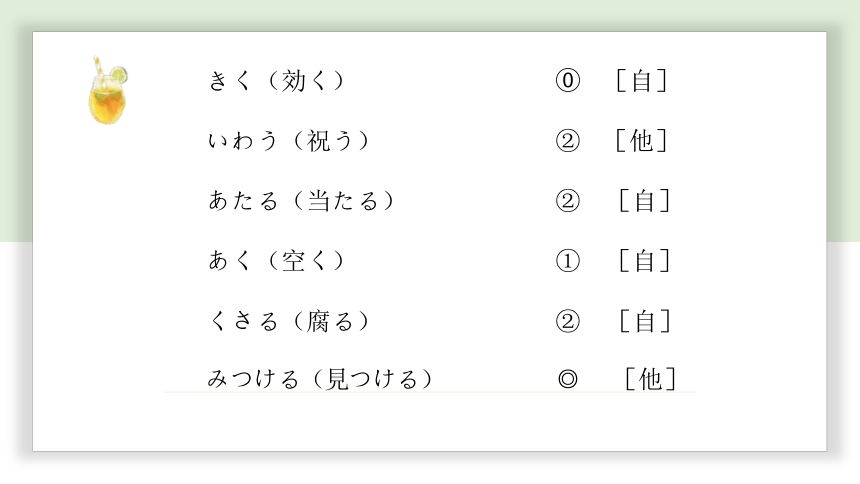The height and width of the screenshot is (484, 860).
Task: Click the ［他］ tag in いわう row
Action: (642, 141)
